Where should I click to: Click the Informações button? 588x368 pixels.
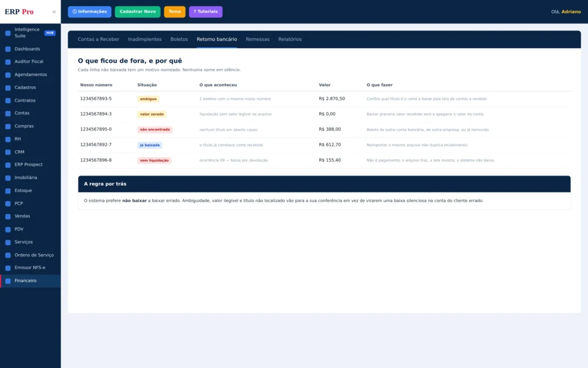(90, 11)
